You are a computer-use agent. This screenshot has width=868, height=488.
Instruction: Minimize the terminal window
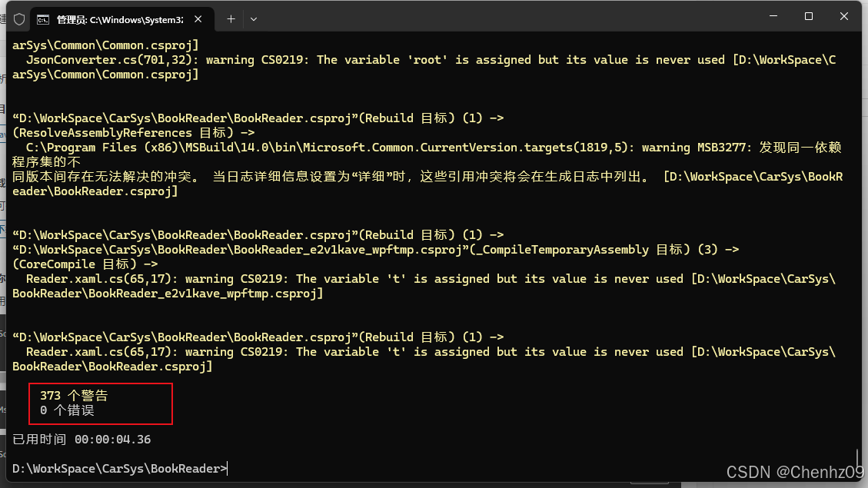[773, 17]
